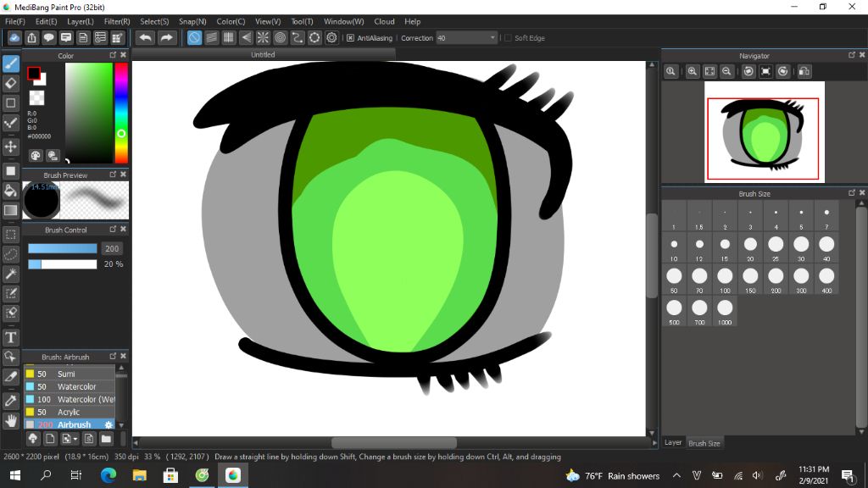This screenshot has height=488, width=868.
Task: Choose the Text tool
Action: (11, 337)
